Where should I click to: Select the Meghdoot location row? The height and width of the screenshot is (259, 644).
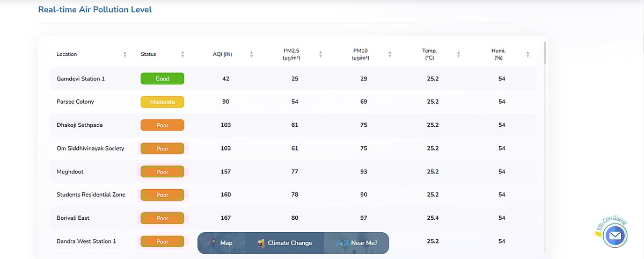point(70,172)
